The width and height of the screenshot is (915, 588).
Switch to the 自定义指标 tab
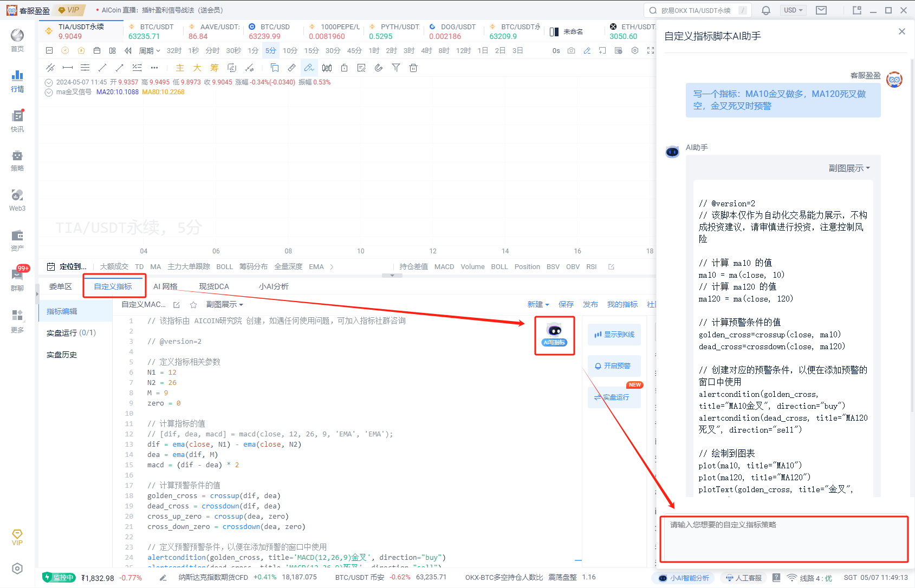[113, 286]
